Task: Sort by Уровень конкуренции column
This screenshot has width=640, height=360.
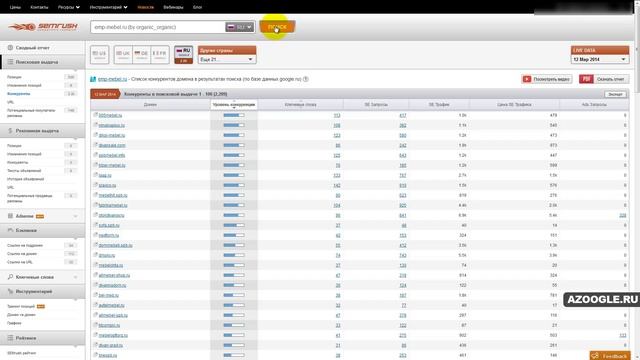Action: 234,104
